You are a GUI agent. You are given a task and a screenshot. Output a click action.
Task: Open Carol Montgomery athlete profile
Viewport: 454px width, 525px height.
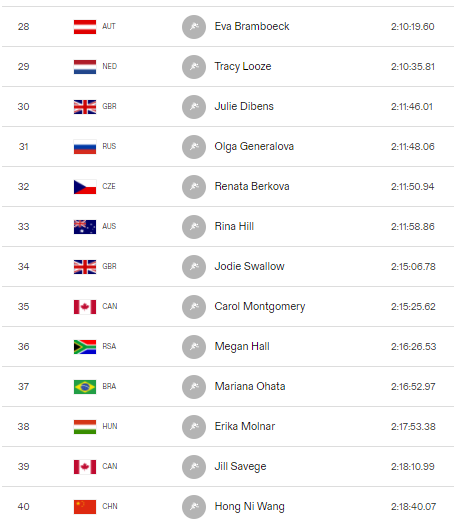click(260, 307)
